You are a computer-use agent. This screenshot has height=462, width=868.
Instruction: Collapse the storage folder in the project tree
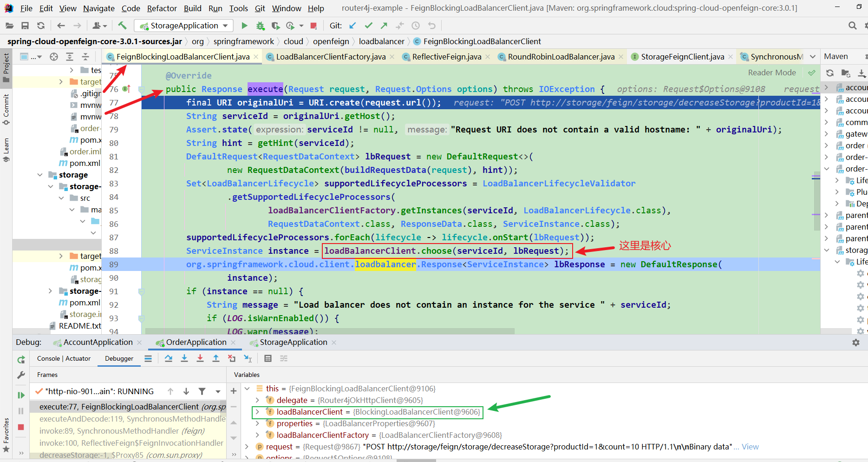click(x=40, y=175)
